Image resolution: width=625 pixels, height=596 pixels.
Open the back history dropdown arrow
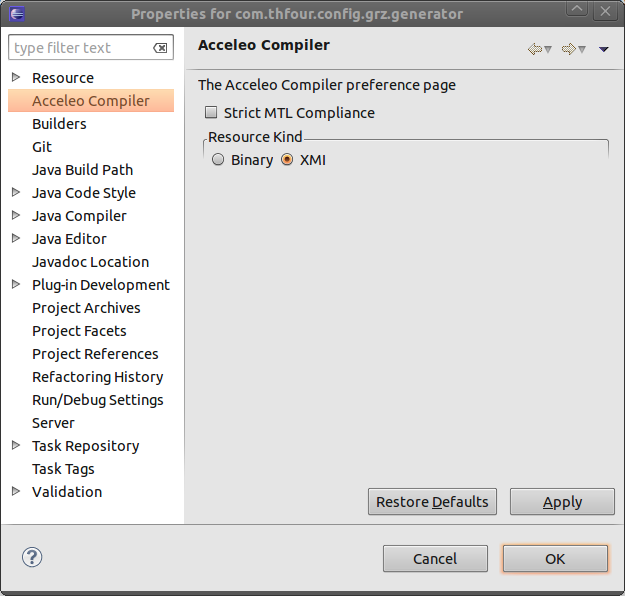(548, 49)
